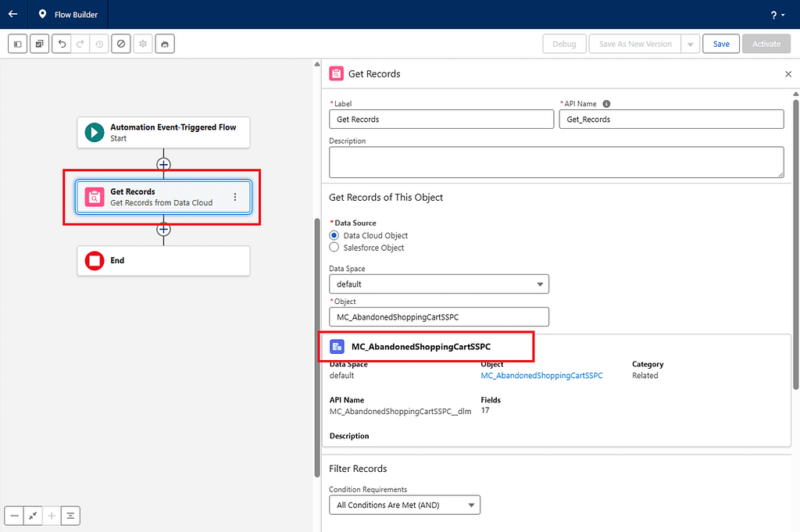Click the auto-layout canvas control icon
This screenshot has width=800, height=532.
[x=70, y=516]
